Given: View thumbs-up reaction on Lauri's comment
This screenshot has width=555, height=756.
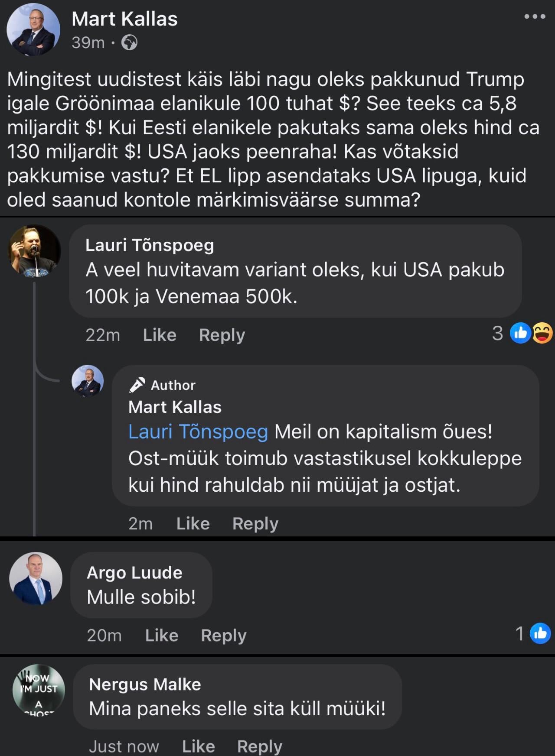Looking at the screenshot, I should click(520, 333).
